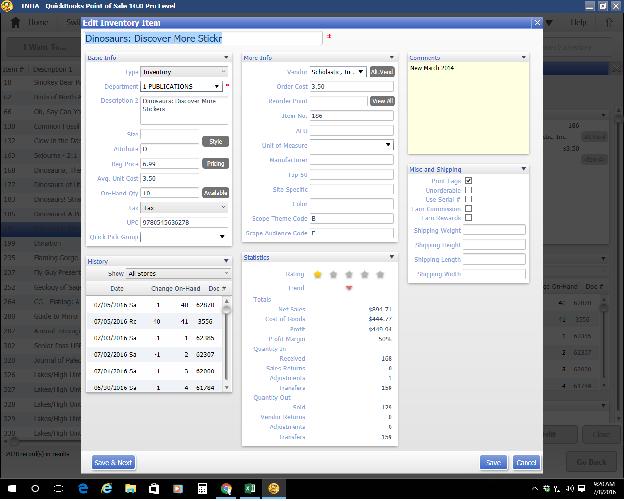
Task: Open Windows Start menu
Action: [x=11, y=489]
